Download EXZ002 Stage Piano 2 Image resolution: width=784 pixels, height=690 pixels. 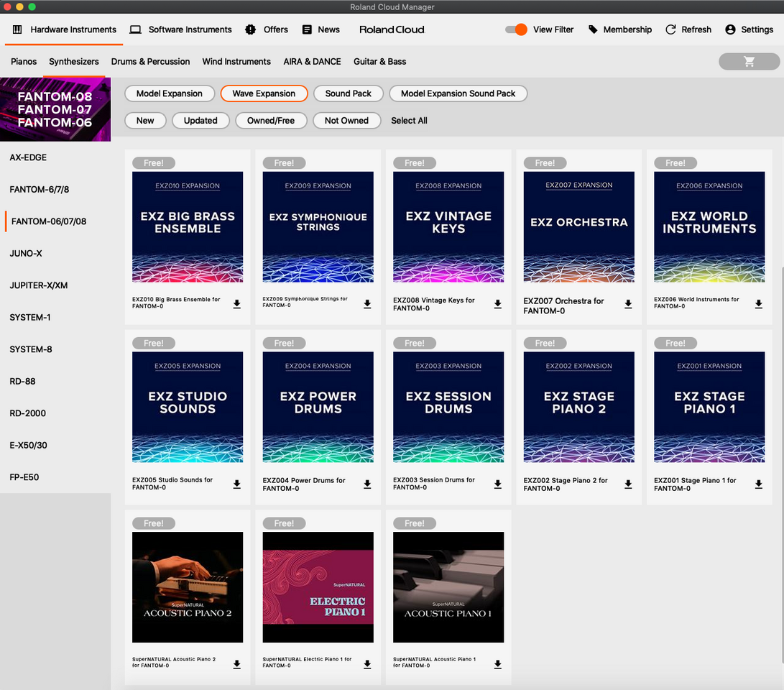[629, 484]
